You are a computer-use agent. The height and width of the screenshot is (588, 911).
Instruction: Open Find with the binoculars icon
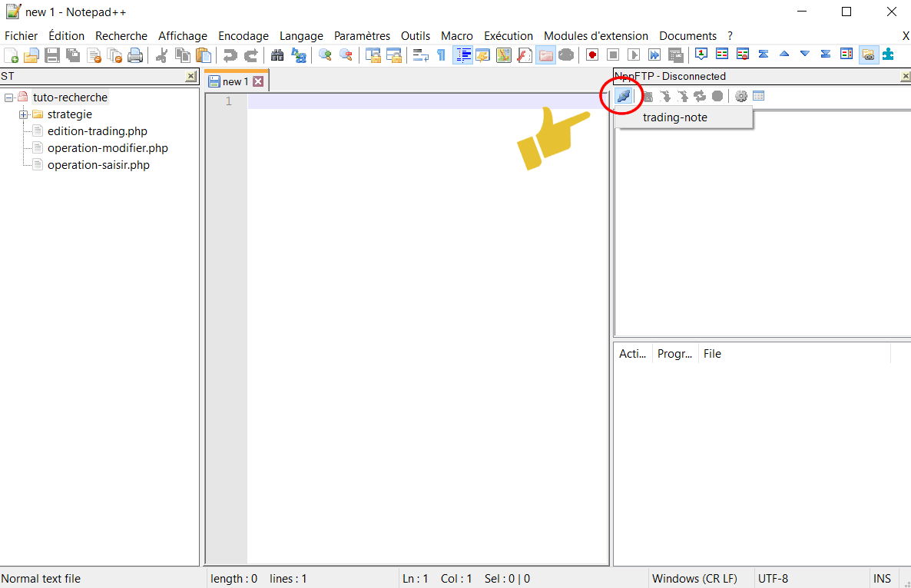pyautogui.click(x=278, y=55)
